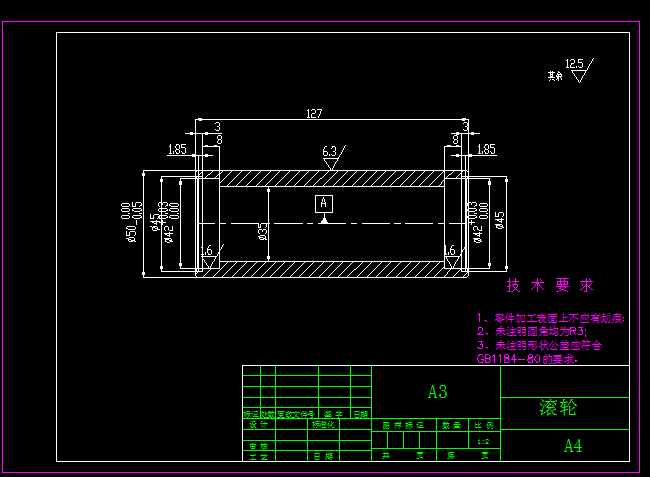Viewport: 650px width, 477px height.
Task: Click the 1:2 scale value
Action: point(483,442)
